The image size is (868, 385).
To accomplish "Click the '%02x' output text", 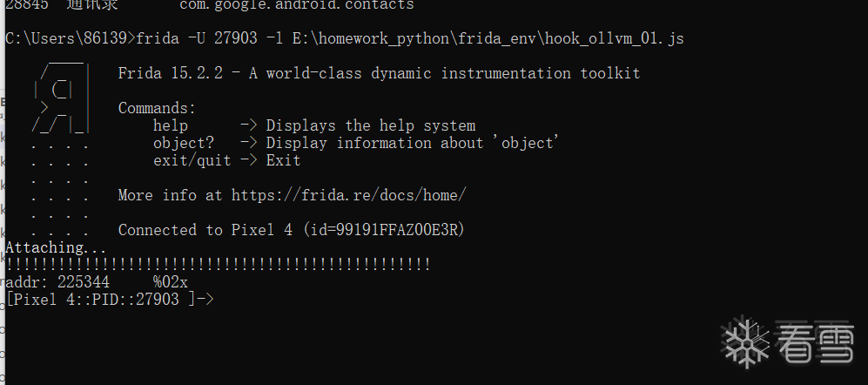I will (x=171, y=282).
